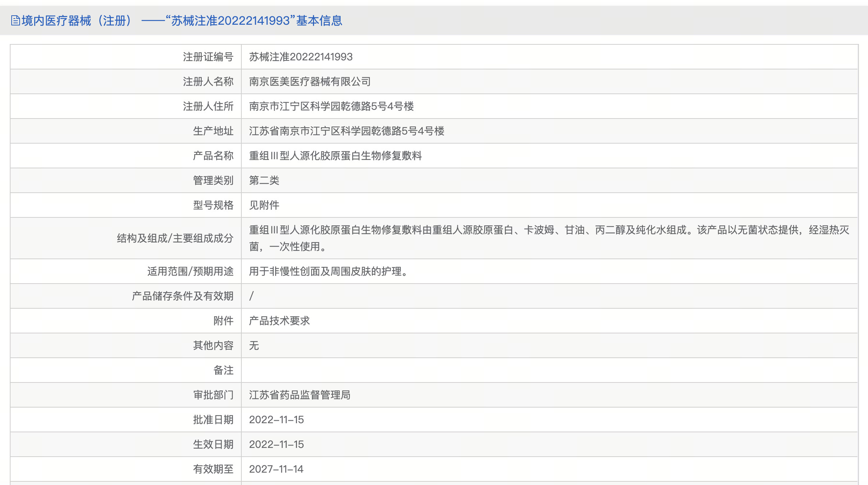Click the 注册人名称 label

tap(208, 82)
